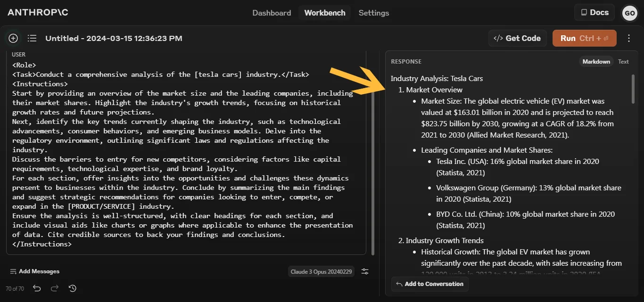Click 'Leading Companies and Market Shares:' line
The height and width of the screenshot is (302, 644).
tap(487, 150)
